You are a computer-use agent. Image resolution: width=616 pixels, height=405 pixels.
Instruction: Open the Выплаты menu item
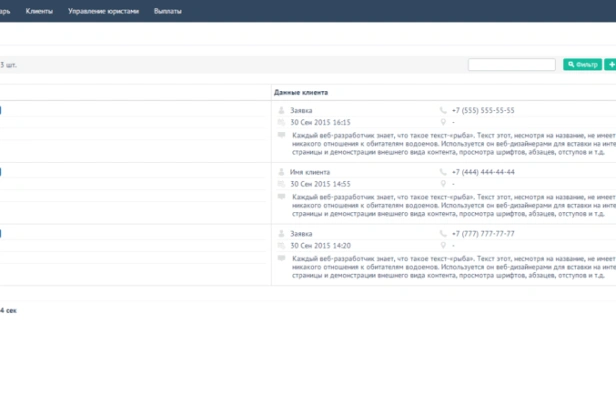168,11
